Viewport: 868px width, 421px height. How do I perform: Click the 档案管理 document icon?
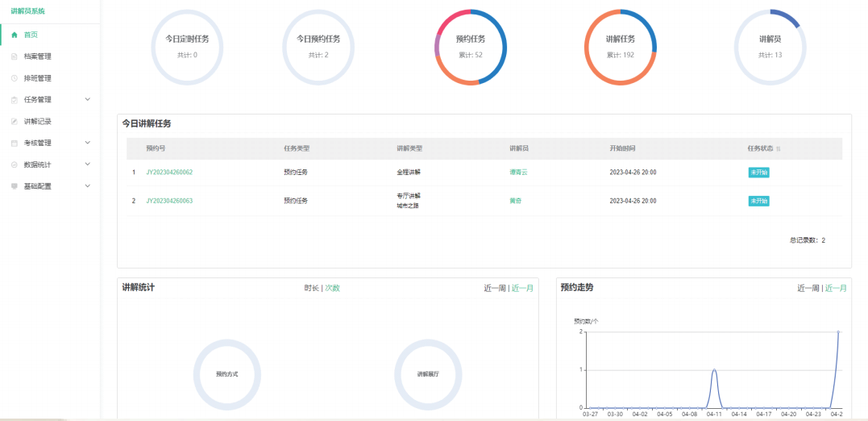pos(15,56)
